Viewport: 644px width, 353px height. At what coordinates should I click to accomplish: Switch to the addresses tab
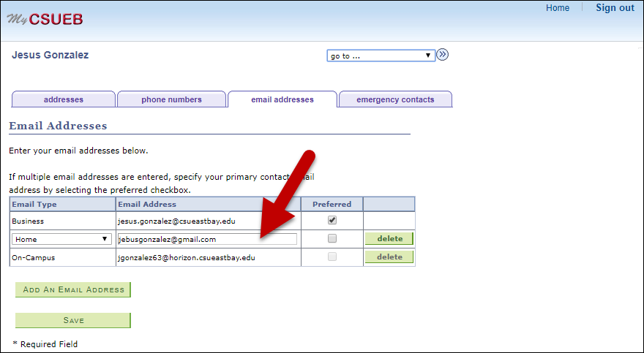tap(64, 99)
